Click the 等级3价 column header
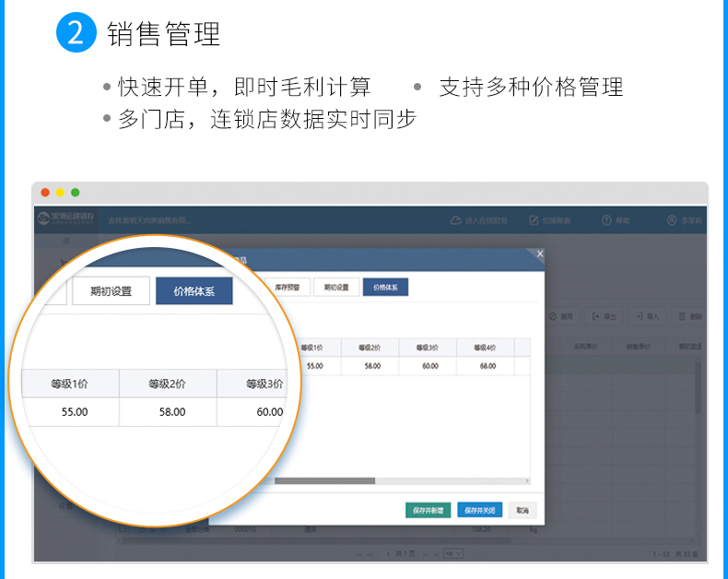 coord(428,348)
